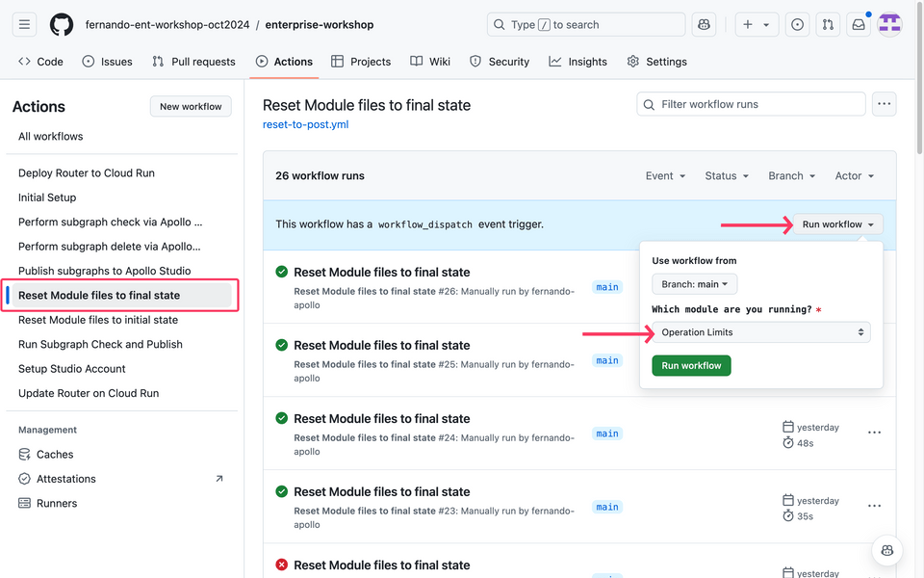Screen dimensions: 924x578
Task: Open kebab menu for run #23
Action: pos(875,506)
